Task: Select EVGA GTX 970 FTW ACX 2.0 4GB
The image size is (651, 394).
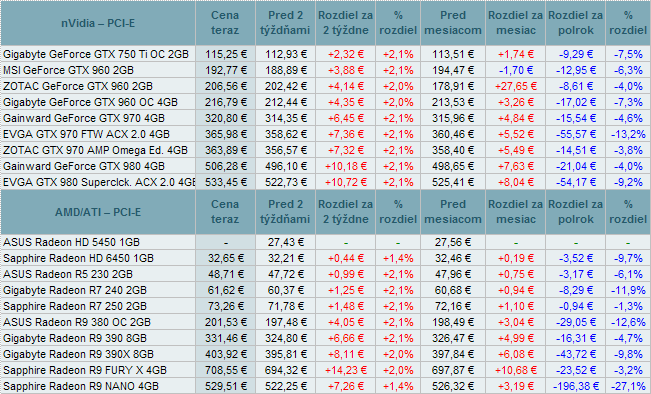Action: (86, 135)
